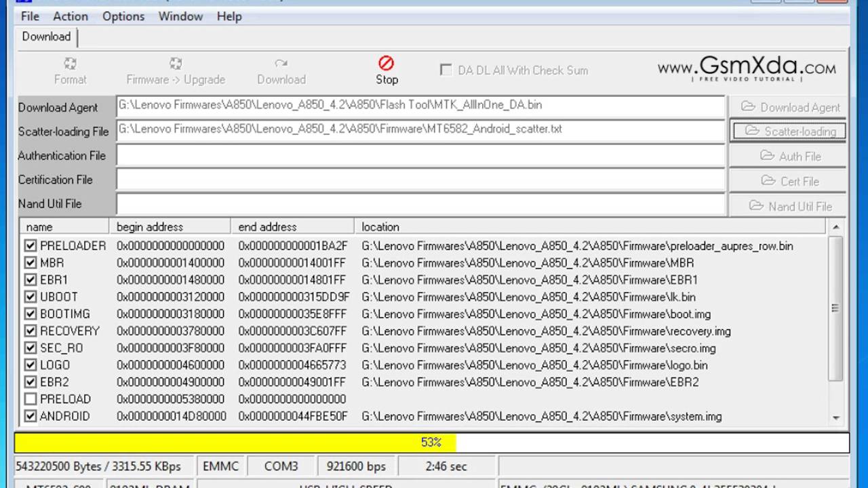The width and height of the screenshot is (868, 488).
Task: Click the 0x0000000044FBE50F end address cell
Action: [293, 416]
